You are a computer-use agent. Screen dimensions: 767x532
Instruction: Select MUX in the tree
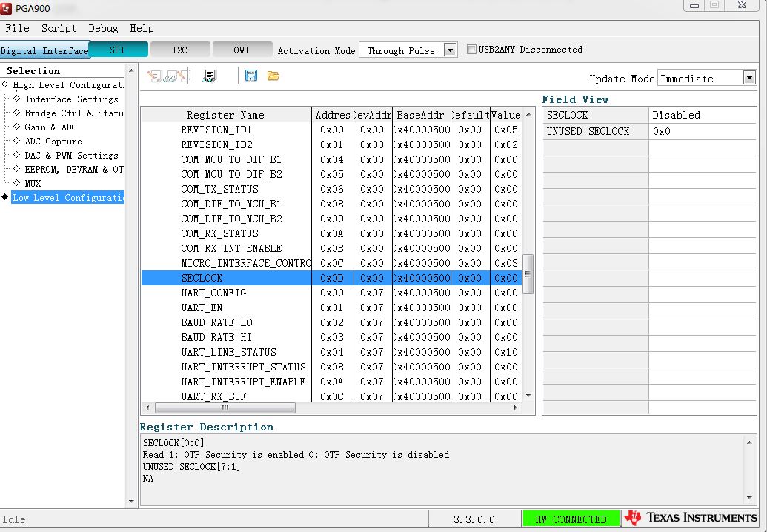[33, 184]
